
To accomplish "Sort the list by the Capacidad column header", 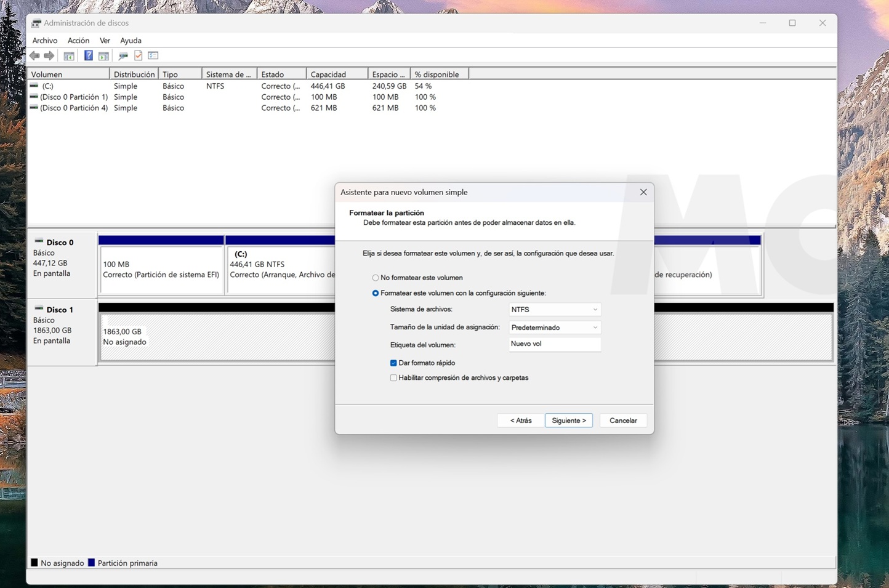I will pos(336,75).
